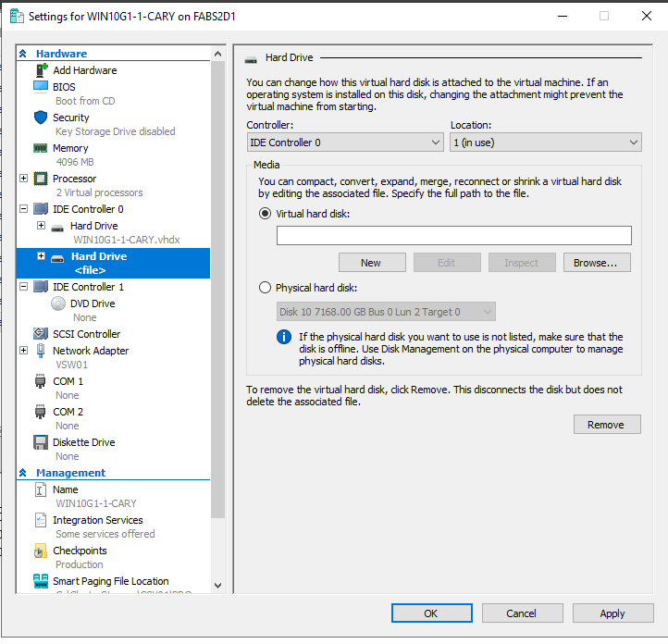Viewport: 668px width, 644px height.
Task: Open the Location dropdown
Action: pos(545,142)
